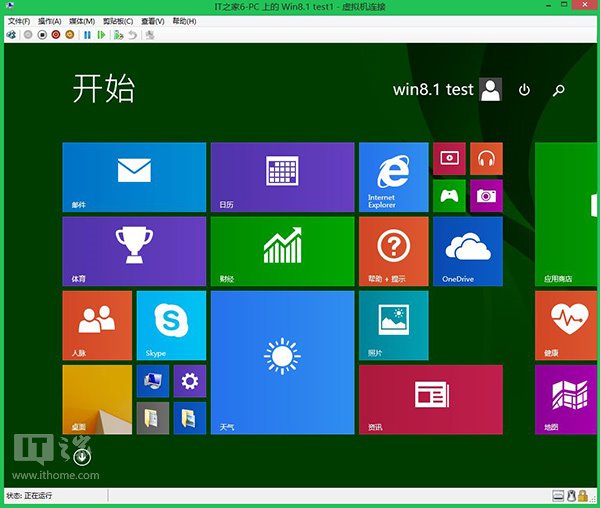Send Ctrl+Alt+Del using the toolbar icon
The image size is (600, 508).
click(11, 35)
